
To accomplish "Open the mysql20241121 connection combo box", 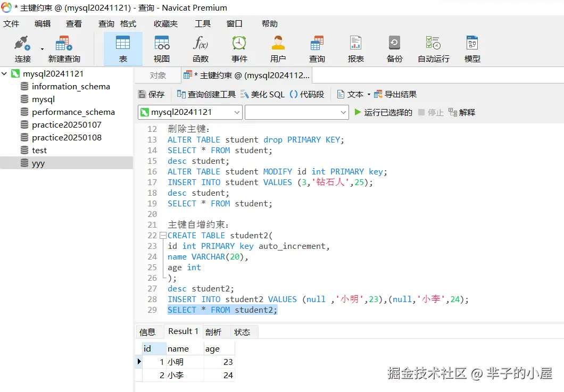I will (190, 112).
